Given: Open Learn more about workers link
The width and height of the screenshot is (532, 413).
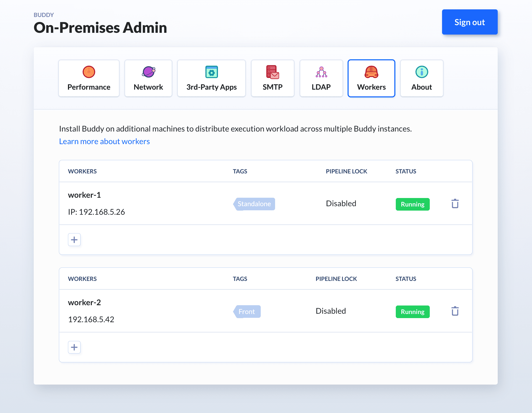Looking at the screenshot, I should point(104,141).
